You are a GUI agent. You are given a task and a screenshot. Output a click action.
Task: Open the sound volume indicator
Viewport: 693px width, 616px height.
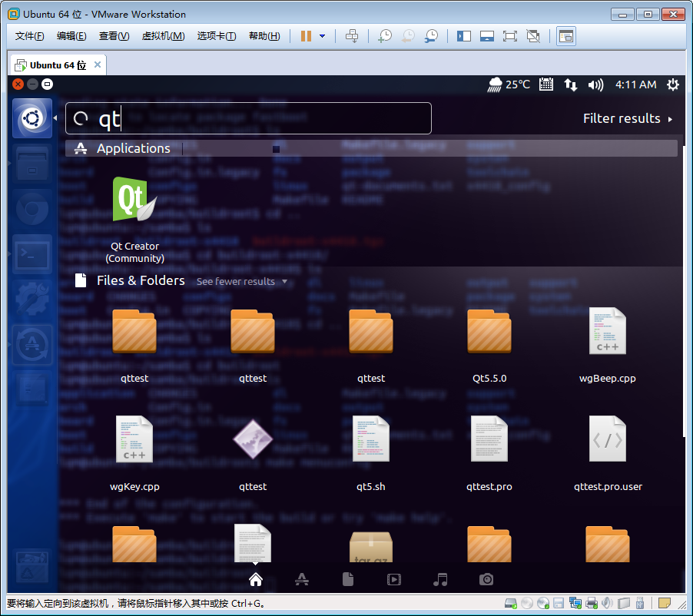pyautogui.click(x=595, y=84)
